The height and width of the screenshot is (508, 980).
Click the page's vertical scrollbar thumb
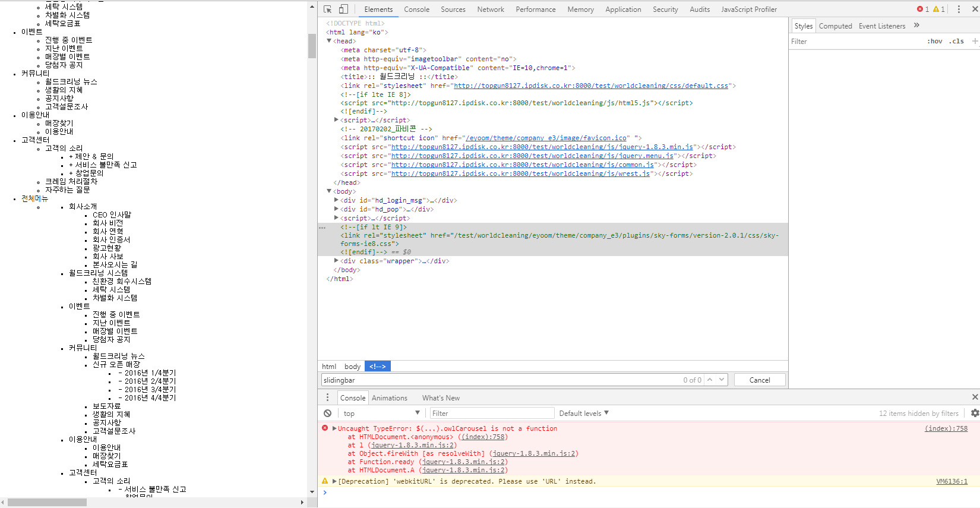312,46
